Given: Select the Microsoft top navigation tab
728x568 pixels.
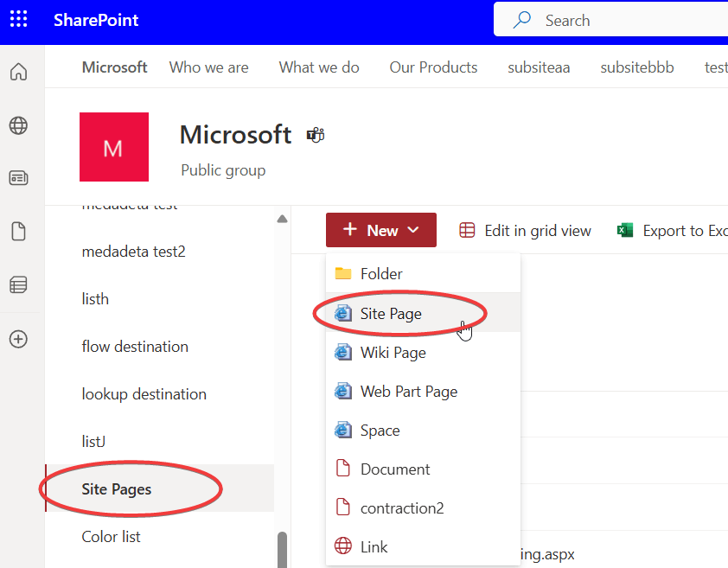Looking at the screenshot, I should 115,67.
